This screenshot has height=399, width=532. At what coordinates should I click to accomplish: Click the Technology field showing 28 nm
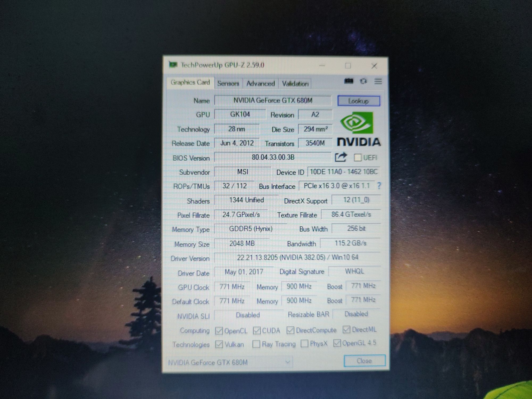(x=236, y=129)
